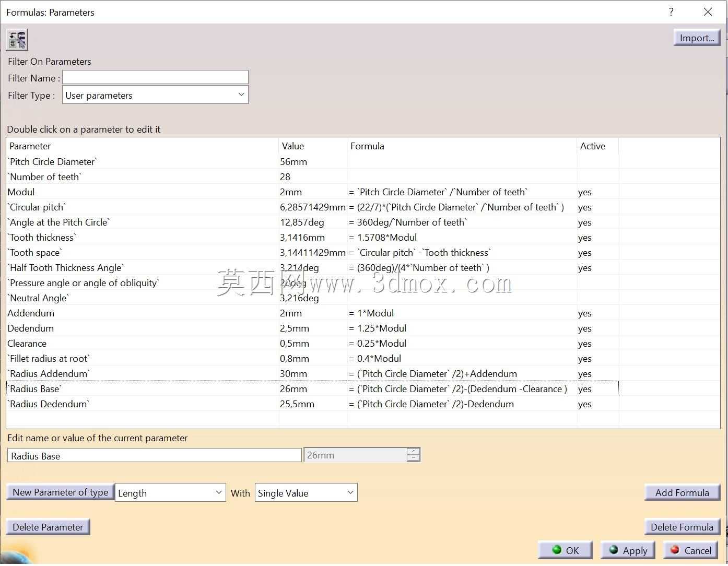
Task: Expand the Length parameter type dropdown
Action: pyautogui.click(x=170, y=493)
